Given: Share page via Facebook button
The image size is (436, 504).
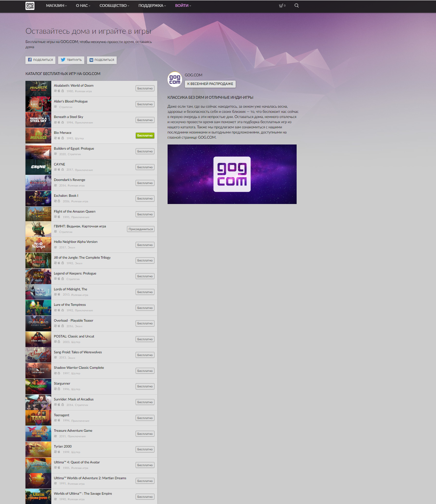Looking at the screenshot, I should point(41,60).
